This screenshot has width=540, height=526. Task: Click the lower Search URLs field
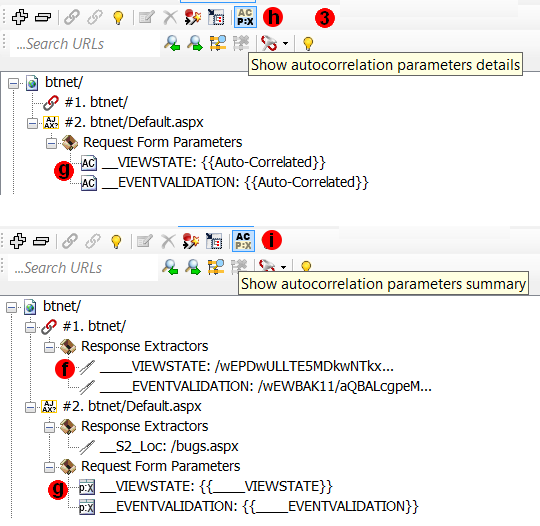[83, 268]
